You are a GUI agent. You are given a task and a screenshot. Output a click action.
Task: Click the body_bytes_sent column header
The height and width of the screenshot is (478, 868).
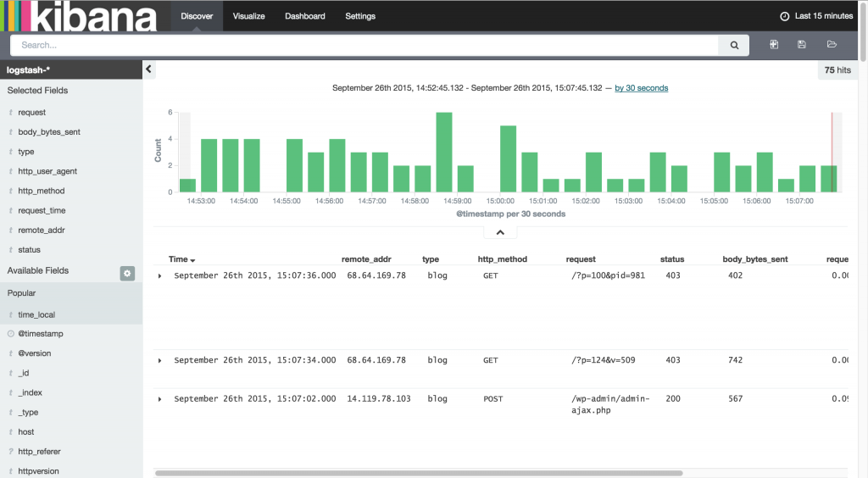(755, 259)
